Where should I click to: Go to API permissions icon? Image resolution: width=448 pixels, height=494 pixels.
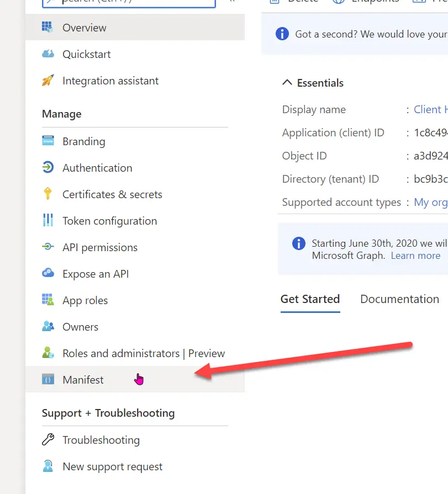pyautogui.click(x=48, y=247)
